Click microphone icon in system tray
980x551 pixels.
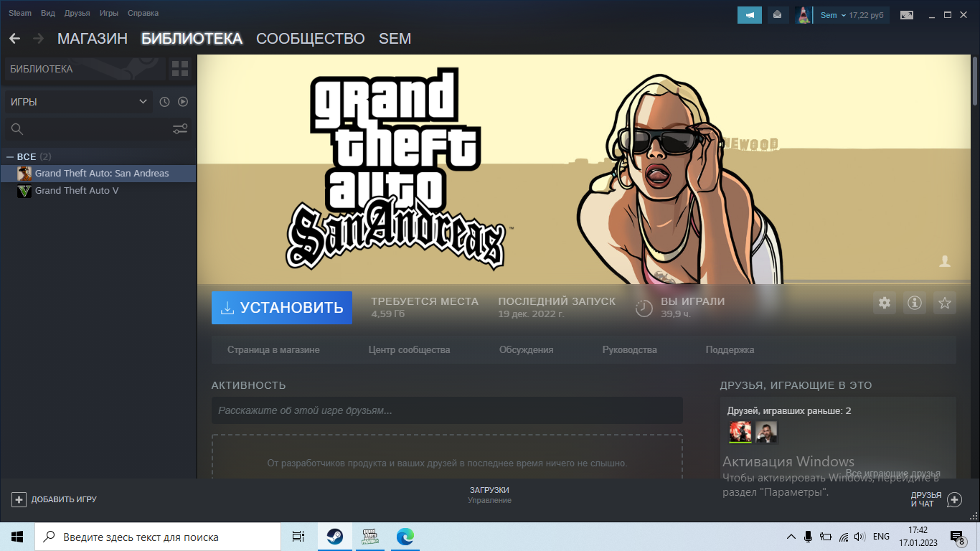[x=808, y=537]
